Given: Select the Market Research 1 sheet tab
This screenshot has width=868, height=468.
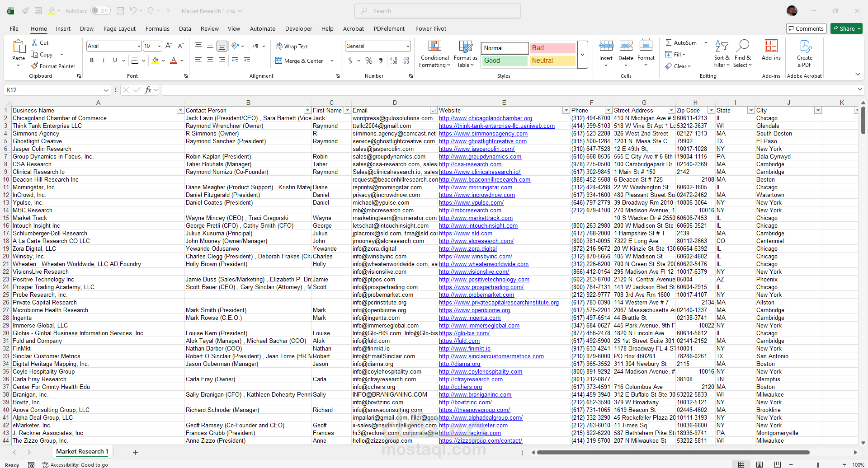Looking at the screenshot, I should [82, 451].
